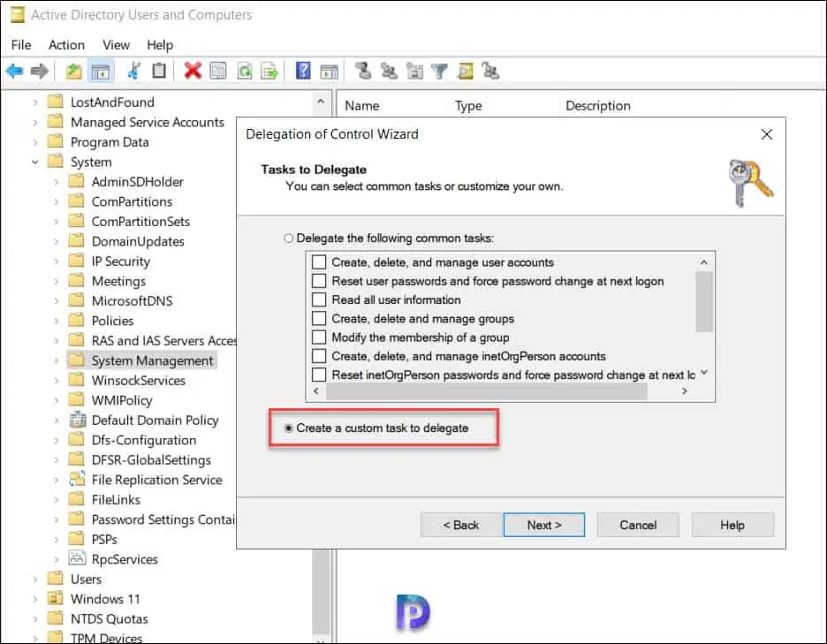
Task: Go up one level via folder icon
Action: coord(74,71)
